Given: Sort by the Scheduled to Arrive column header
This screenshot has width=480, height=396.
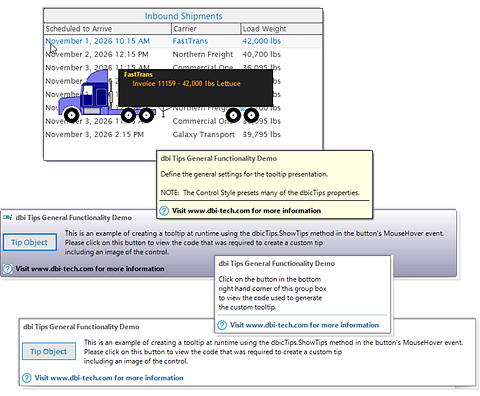Looking at the screenshot, I should pyautogui.click(x=107, y=29).
